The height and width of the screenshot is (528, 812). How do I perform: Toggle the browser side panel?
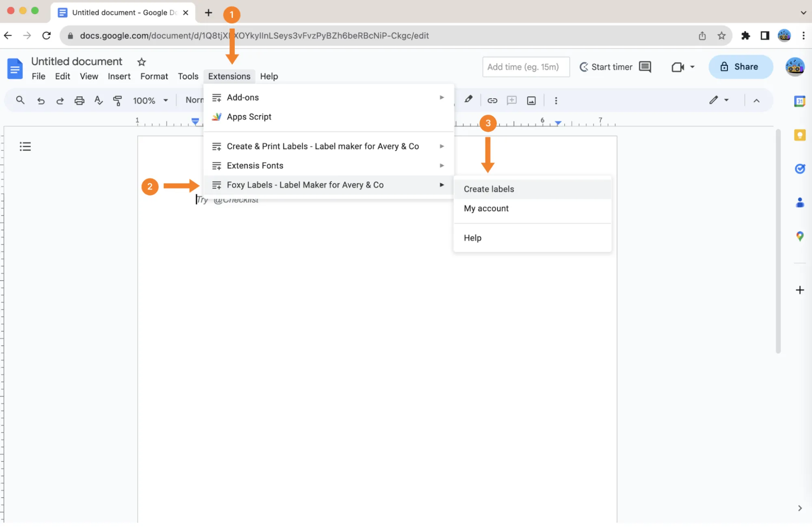click(764, 36)
